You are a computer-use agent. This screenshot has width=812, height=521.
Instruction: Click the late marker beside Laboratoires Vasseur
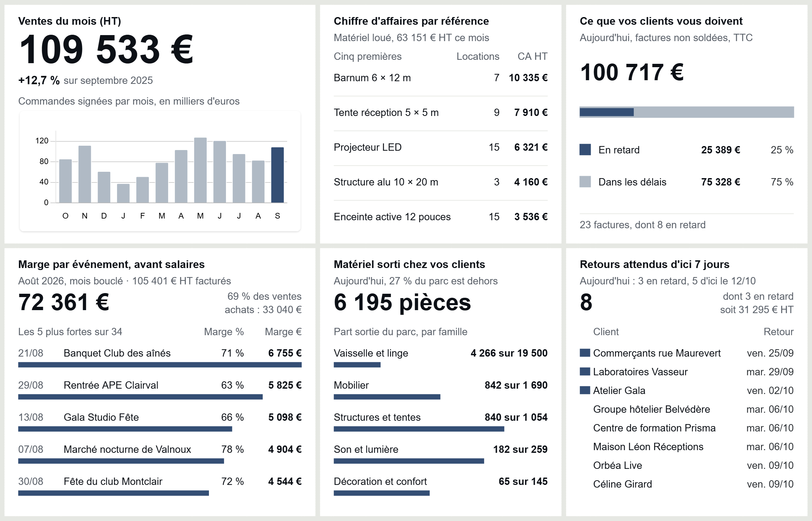[x=585, y=372]
